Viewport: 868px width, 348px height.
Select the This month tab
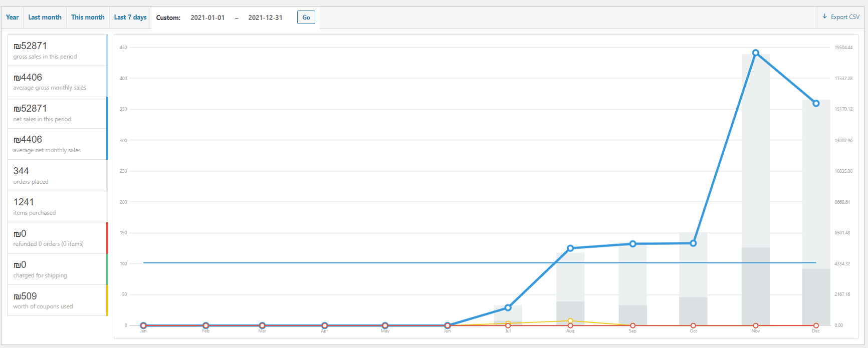click(88, 17)
